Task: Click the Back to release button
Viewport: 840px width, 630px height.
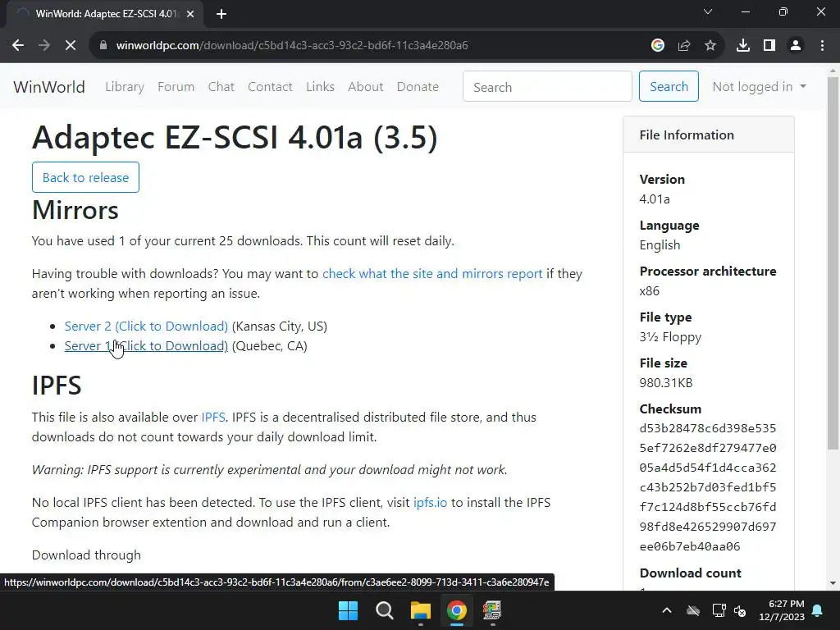Action: pos(85,177)
